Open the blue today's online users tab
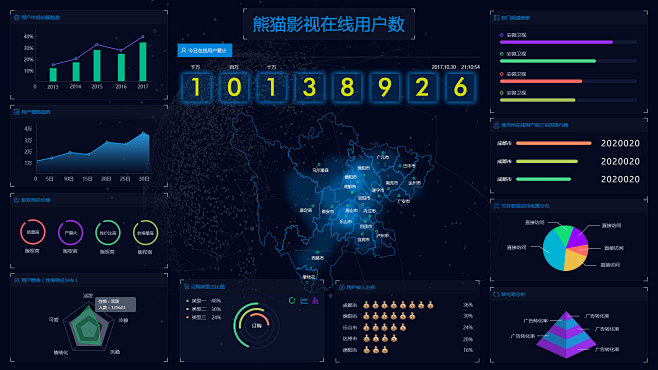 point(204,50)
